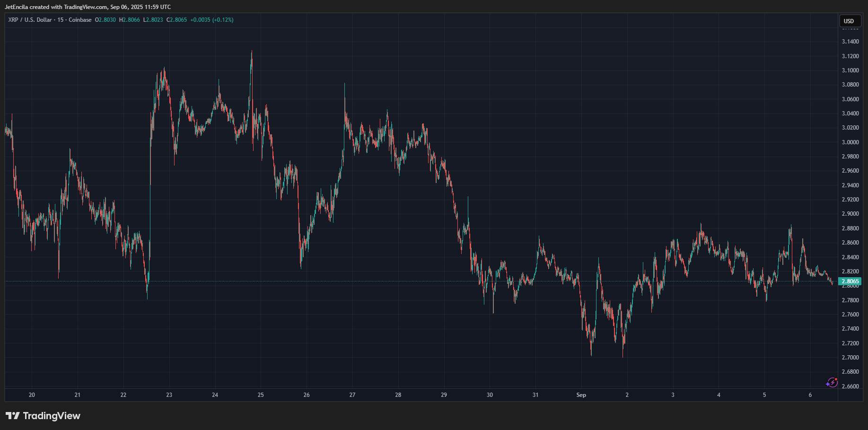Click the TradingView logo icon
This screenshot has width=868, height=430.
13,416
